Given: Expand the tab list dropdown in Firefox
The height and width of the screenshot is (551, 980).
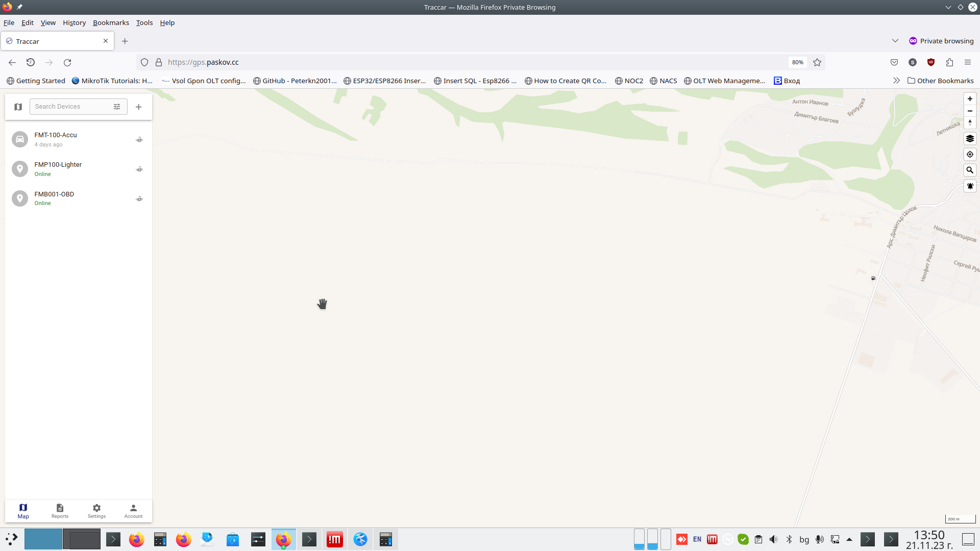Looking at the screenshot, I should [896, 41].
